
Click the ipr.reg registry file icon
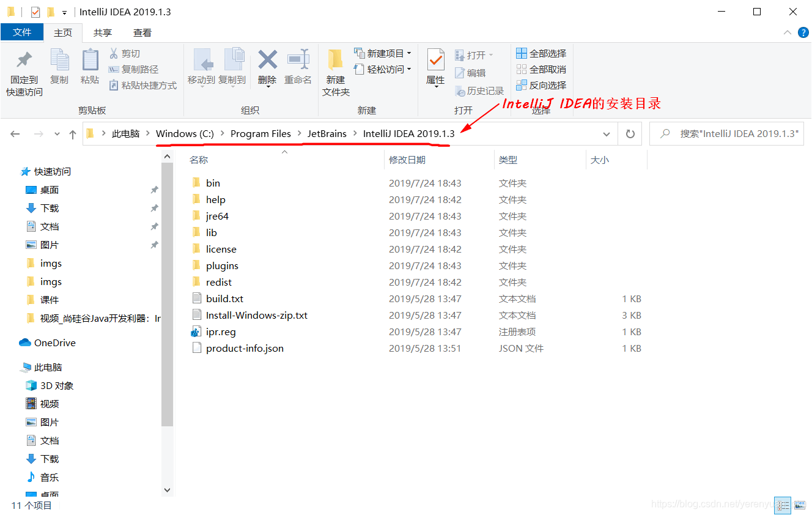click(x=196, y=332)
